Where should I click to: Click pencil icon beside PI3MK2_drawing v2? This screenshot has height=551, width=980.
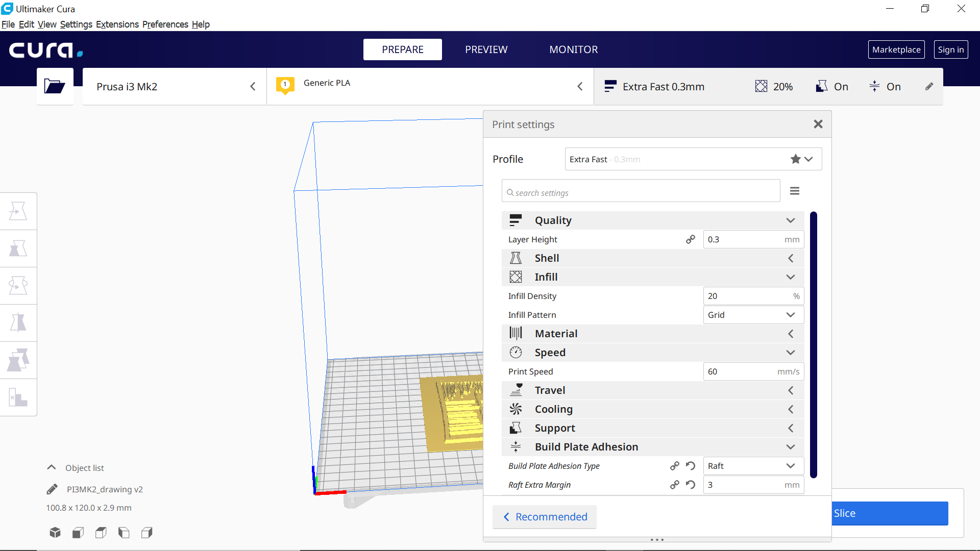click(x=52, y=489)
